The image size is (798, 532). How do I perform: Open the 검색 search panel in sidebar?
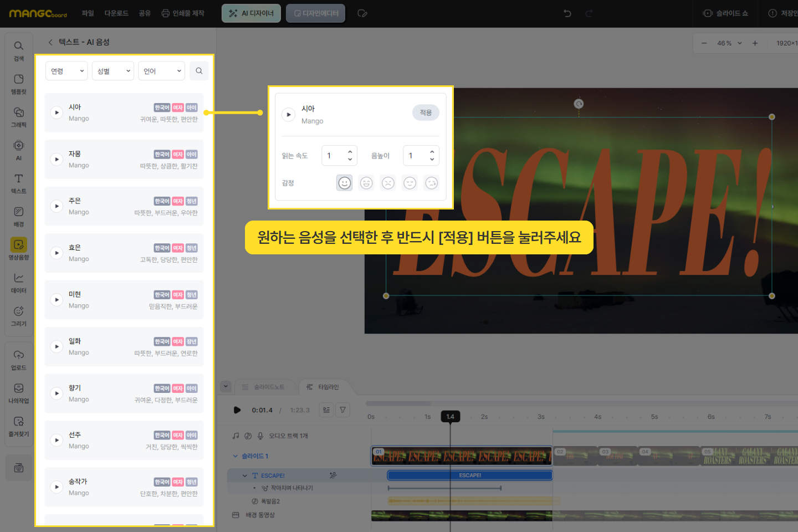coord(19,50)
